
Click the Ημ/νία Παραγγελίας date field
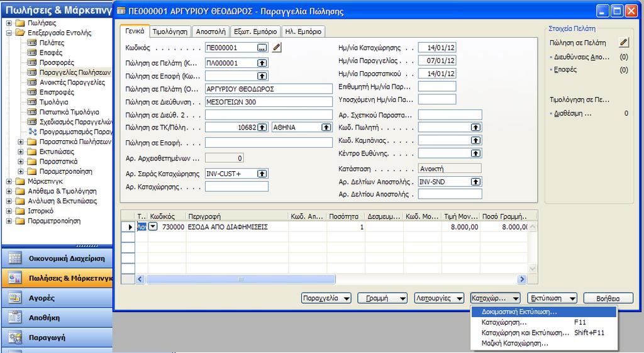click(x=437, y=61)
